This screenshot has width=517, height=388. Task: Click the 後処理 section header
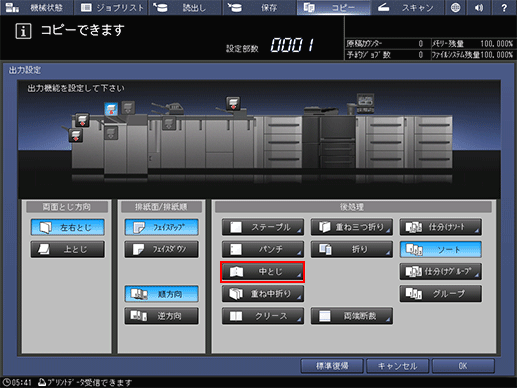point(353,207)
